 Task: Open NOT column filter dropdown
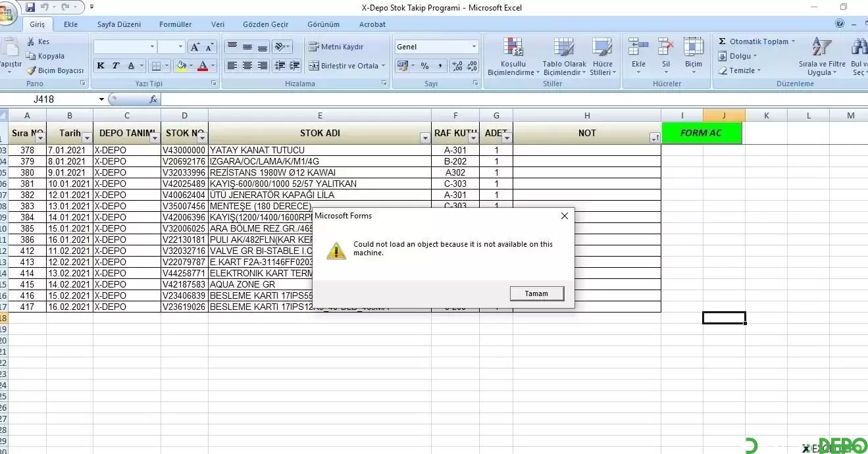[654, 138]
